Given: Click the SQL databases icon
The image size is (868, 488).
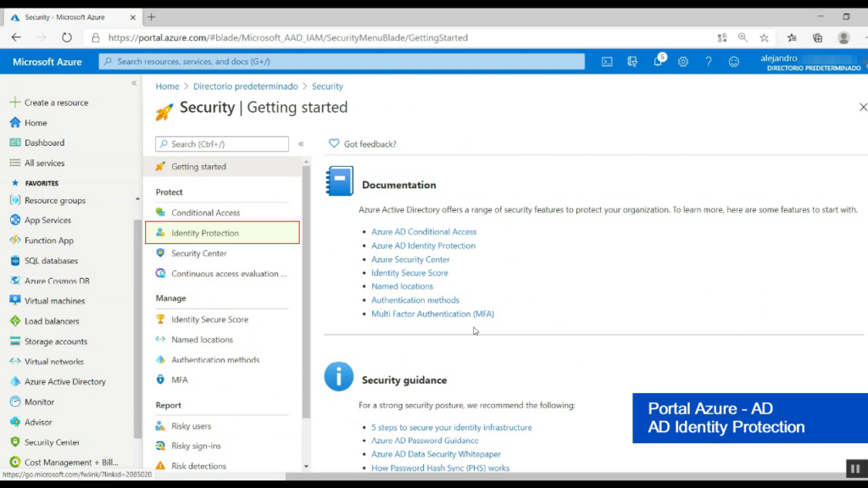Looking at the screenshot, I should 15,261.
